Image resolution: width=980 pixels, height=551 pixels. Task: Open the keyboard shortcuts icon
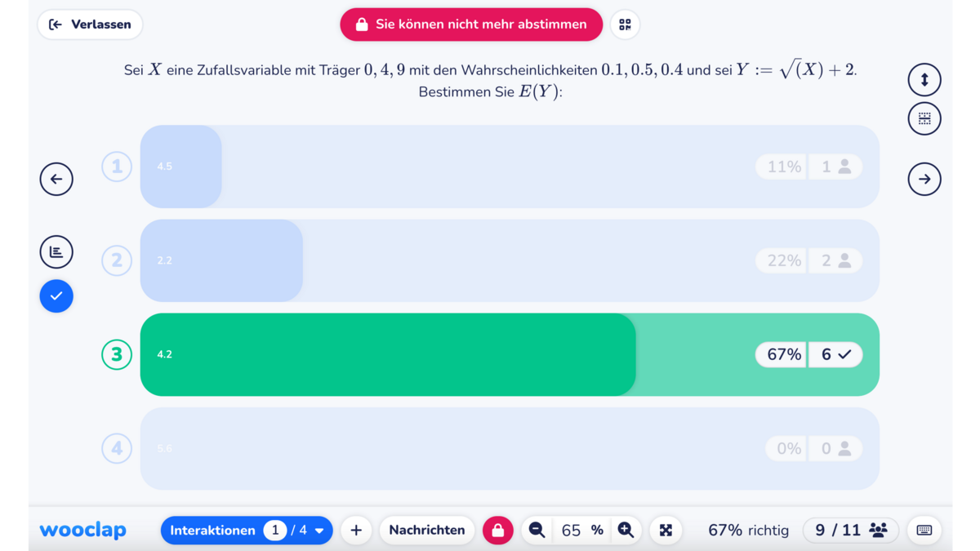924,530
